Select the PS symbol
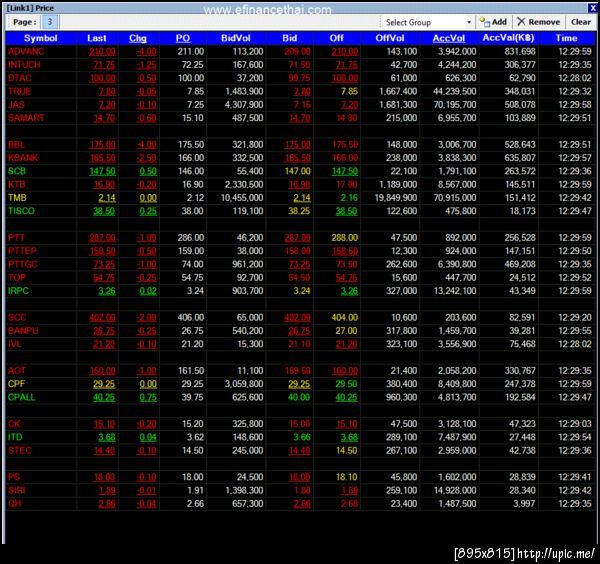 coord(14,477)
